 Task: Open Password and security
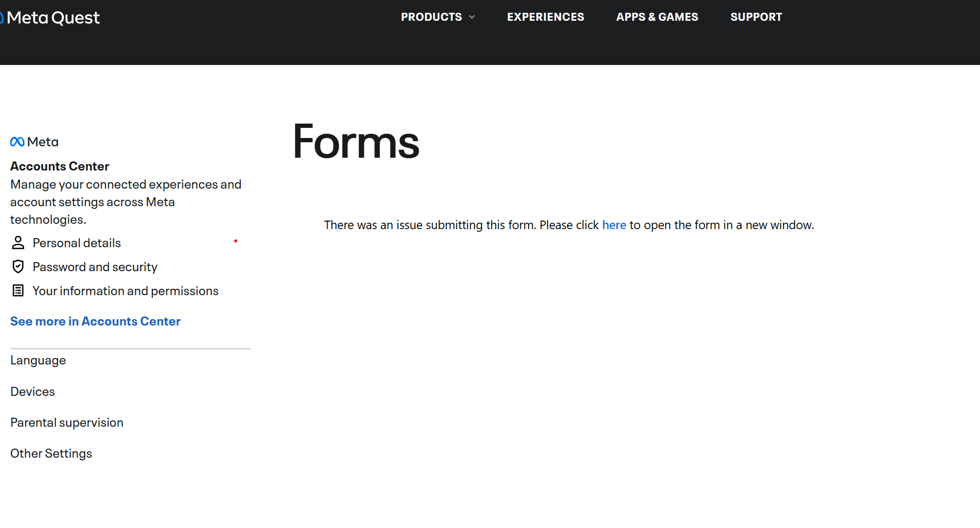tap(95, 267)
